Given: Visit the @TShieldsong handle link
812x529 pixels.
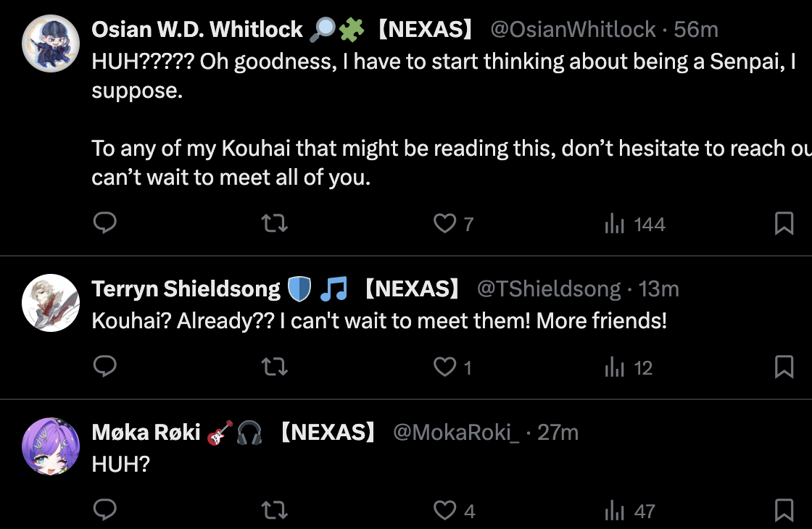Looking at the screenshot, I should (x=549, y=289).
